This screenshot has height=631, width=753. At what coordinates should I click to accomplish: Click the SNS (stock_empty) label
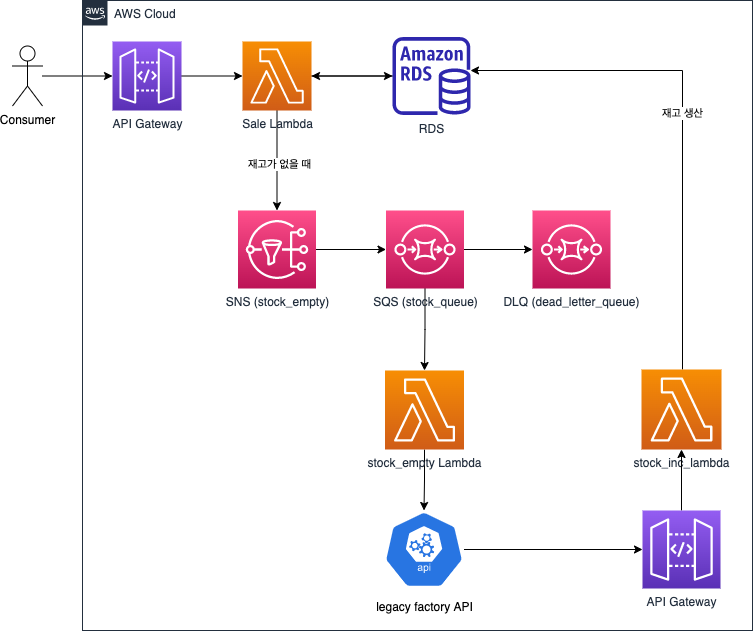tap(277, 302)
